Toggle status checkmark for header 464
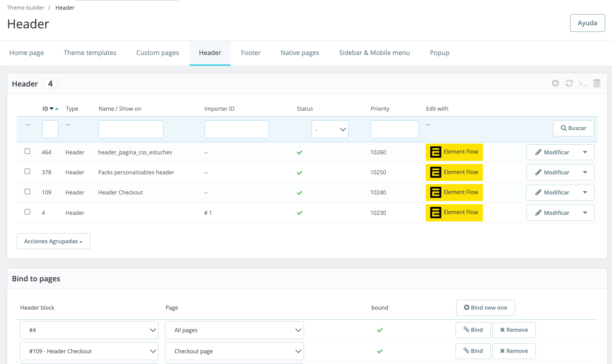This screenshot has width=612, height=364. coord(300,152)
